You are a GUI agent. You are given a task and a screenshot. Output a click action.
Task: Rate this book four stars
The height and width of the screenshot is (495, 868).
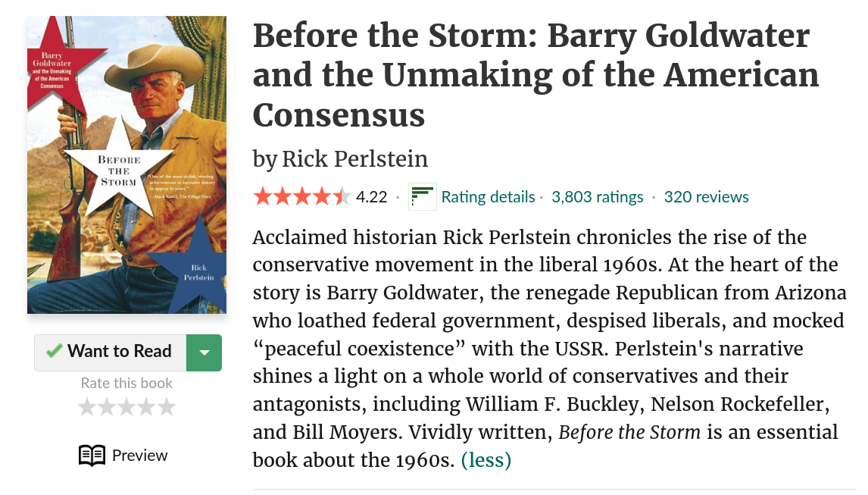147,407
